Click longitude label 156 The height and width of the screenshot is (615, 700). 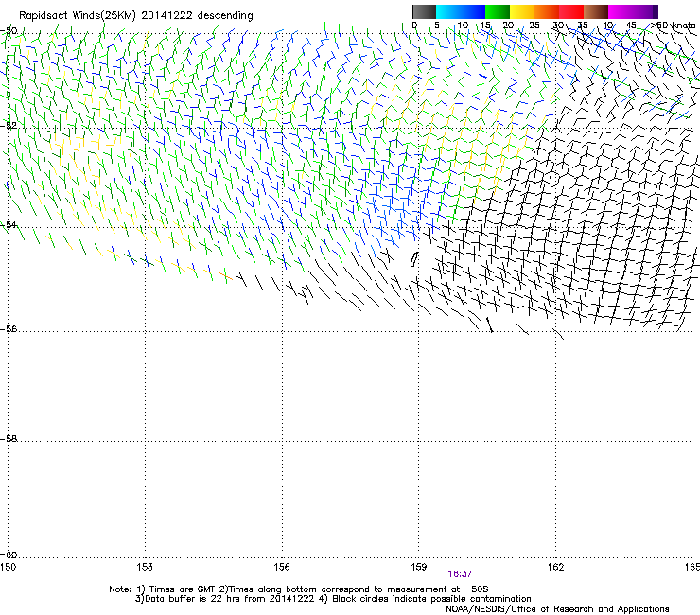(282, 567)
